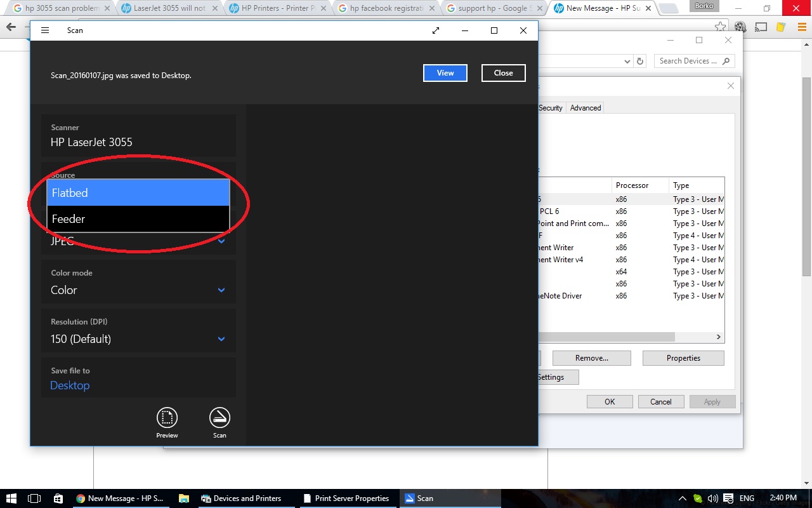Close the 'LaserJet 3055 will not' tab
The height and width of the screenshot is (508, 812).
click(x=216, y=9)
